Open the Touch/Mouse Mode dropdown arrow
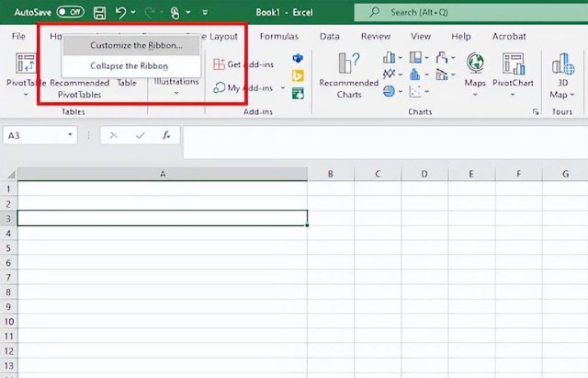Viewport: 588px width, 378px height. coord(188,12)
